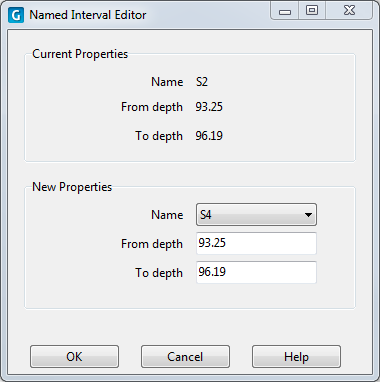Click the Cancel button

click(x=185, y=357)
